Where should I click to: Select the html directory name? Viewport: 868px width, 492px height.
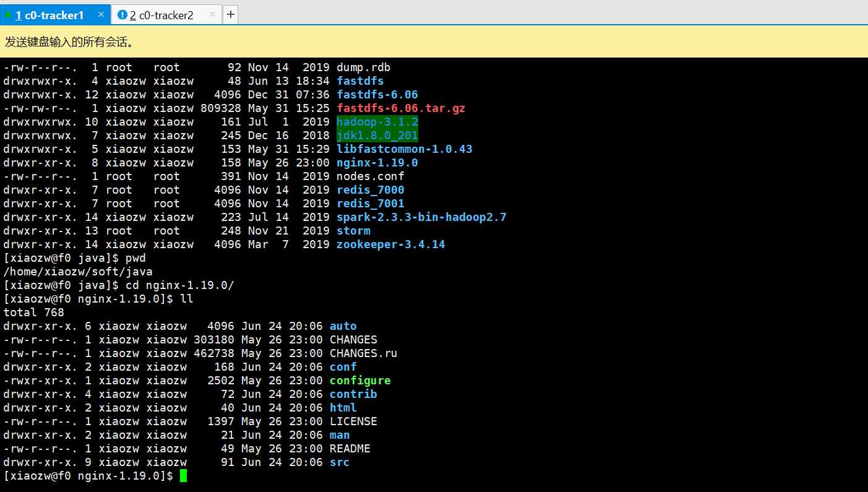click(x=343, y=408)
